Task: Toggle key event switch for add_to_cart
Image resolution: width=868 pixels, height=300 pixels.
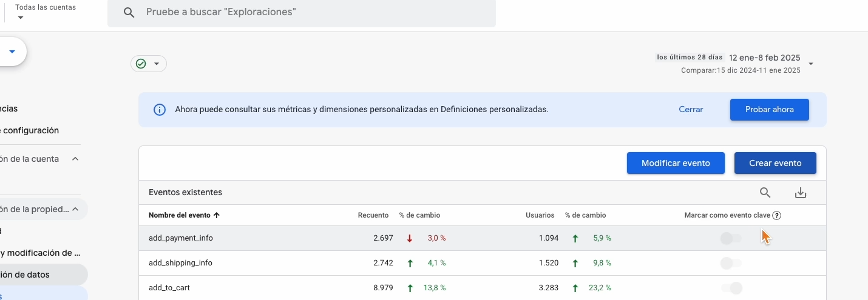Action: 731,288
